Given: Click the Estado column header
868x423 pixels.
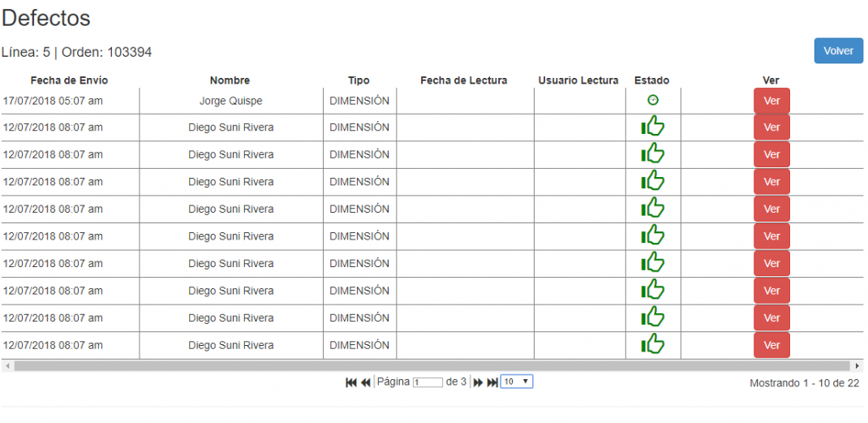Looking at the screenshot, I should point(651,80).
